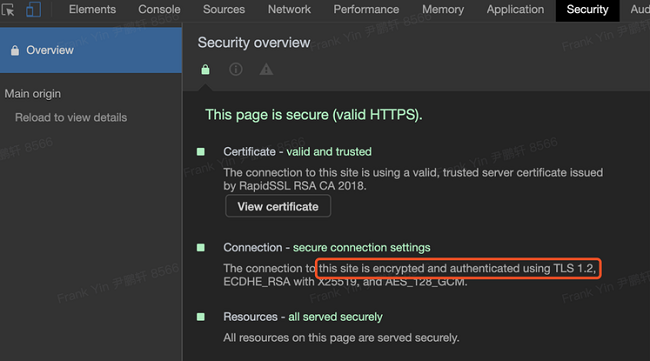
Task: Switch to the Network tab
Action: pyautogui.click(x=289, y=10)
